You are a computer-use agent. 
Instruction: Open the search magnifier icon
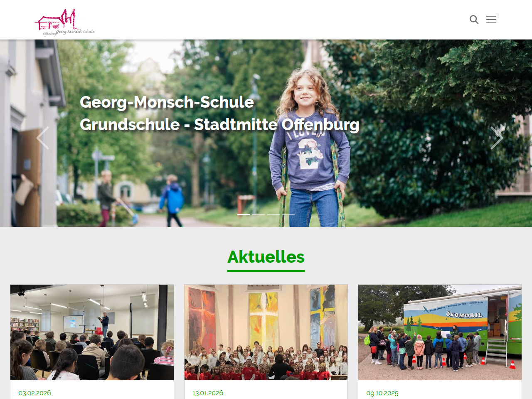tap(474, 20)
